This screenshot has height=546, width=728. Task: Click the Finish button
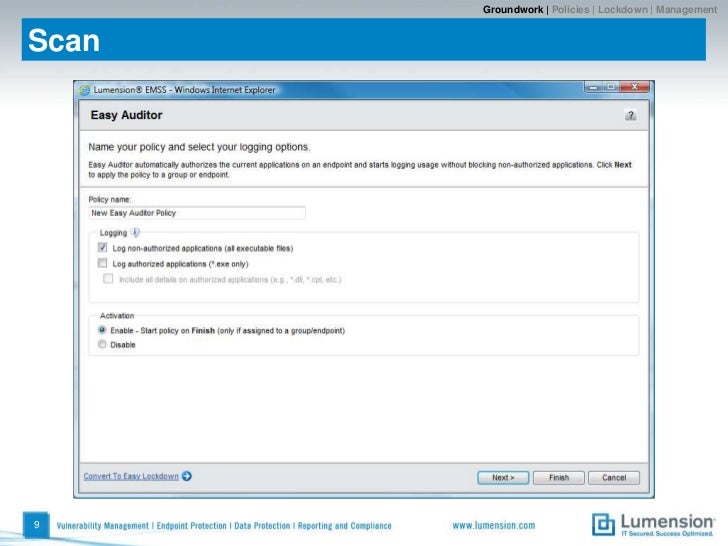click(559, 477)
